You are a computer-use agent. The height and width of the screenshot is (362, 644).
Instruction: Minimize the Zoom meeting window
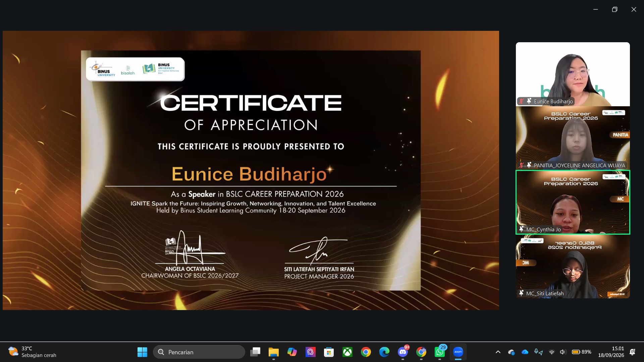point(596,9)
